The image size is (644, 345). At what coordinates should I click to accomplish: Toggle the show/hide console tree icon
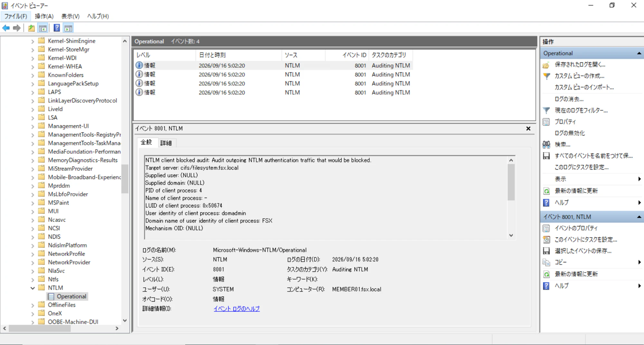point(43,28)
